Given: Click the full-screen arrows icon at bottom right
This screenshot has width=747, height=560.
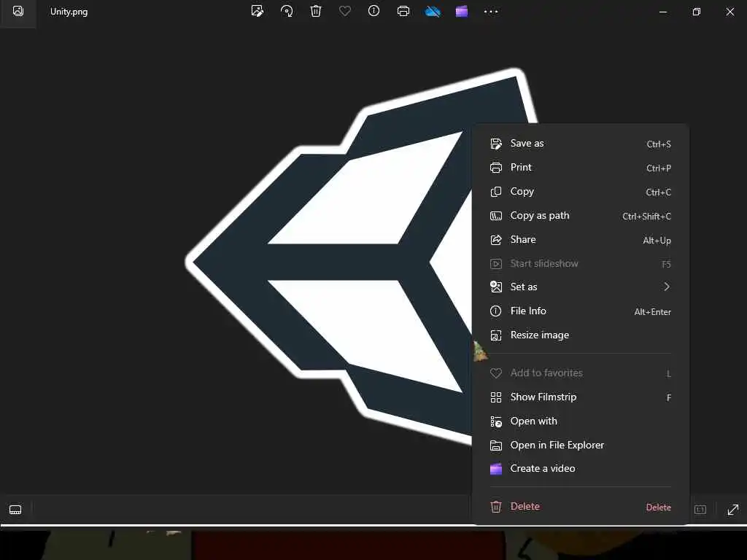Looking at the screenshot, I should (x=732, y=510).
